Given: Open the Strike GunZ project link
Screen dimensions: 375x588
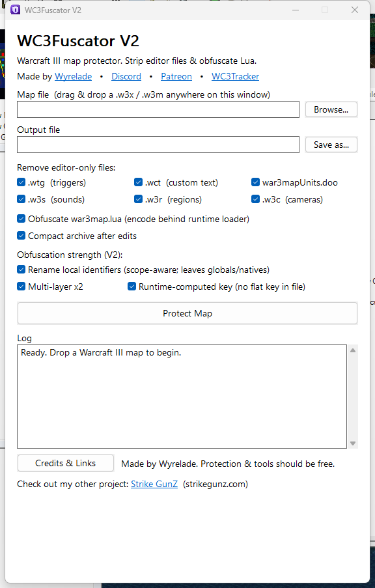Looking at the screenshot, I should [x=154, y=484].
